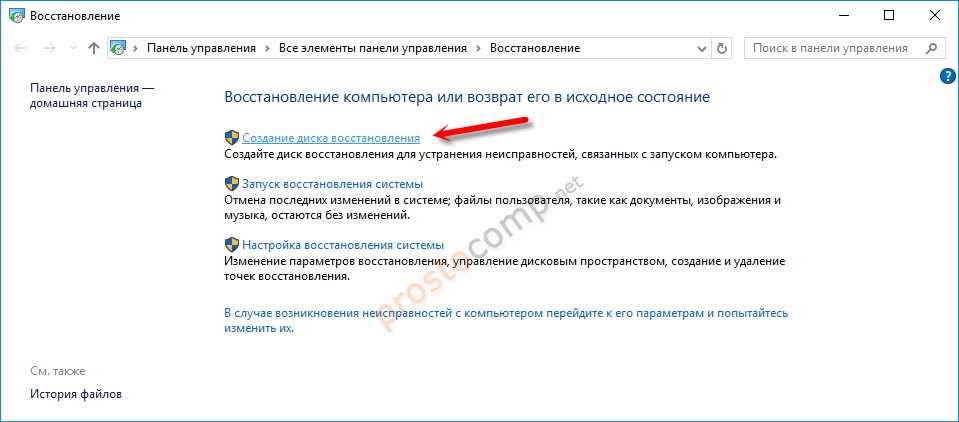959x422 pixels.
Task: Close the Восстановление window
Action: tap(935, 16)
